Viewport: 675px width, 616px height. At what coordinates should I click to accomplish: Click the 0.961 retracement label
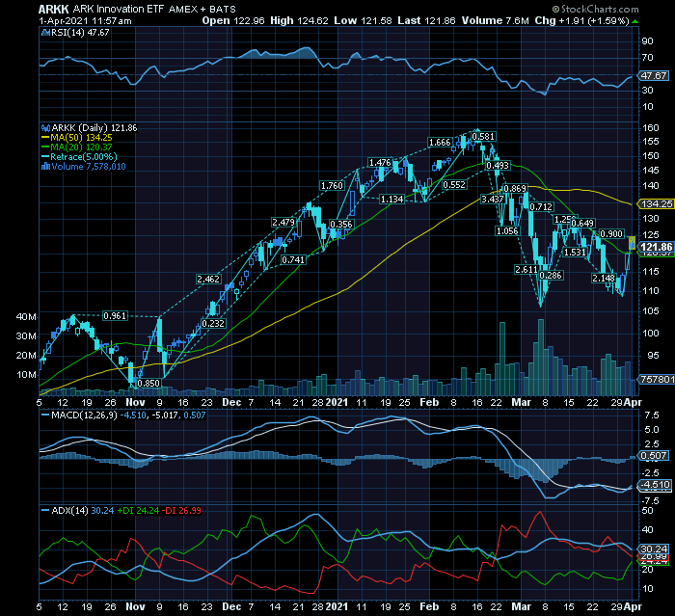click(x=115, y=316)
